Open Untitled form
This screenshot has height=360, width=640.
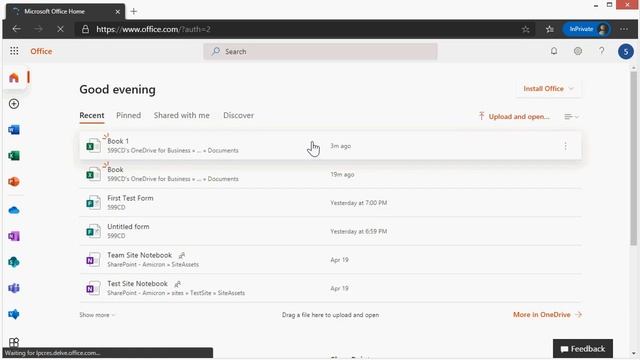point(128,227)
